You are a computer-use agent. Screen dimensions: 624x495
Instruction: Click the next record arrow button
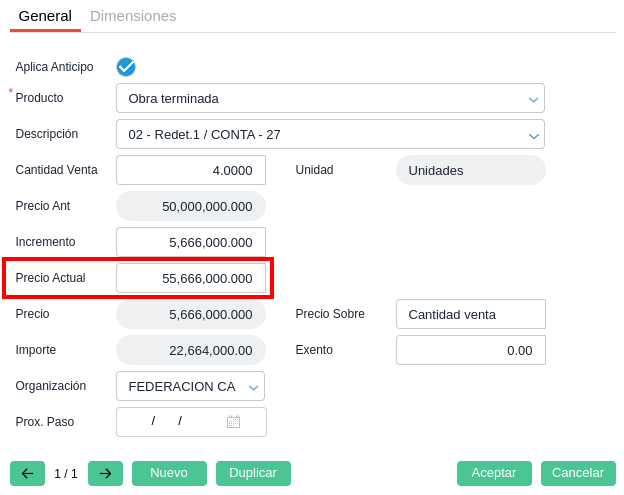click(105, 473)
